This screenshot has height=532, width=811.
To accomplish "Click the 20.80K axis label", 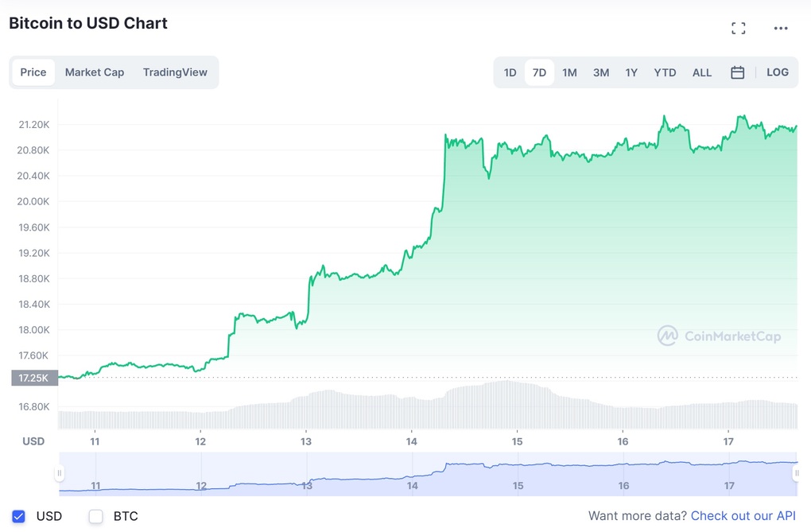I will 33,150.
